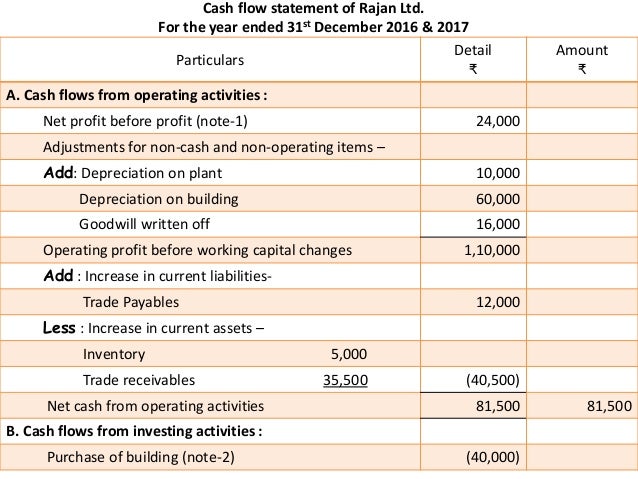Click the title 'Cash flow statement of Rajan Ltd.'
The height and width of the screenshot is (479, 638).
[316, 10]
